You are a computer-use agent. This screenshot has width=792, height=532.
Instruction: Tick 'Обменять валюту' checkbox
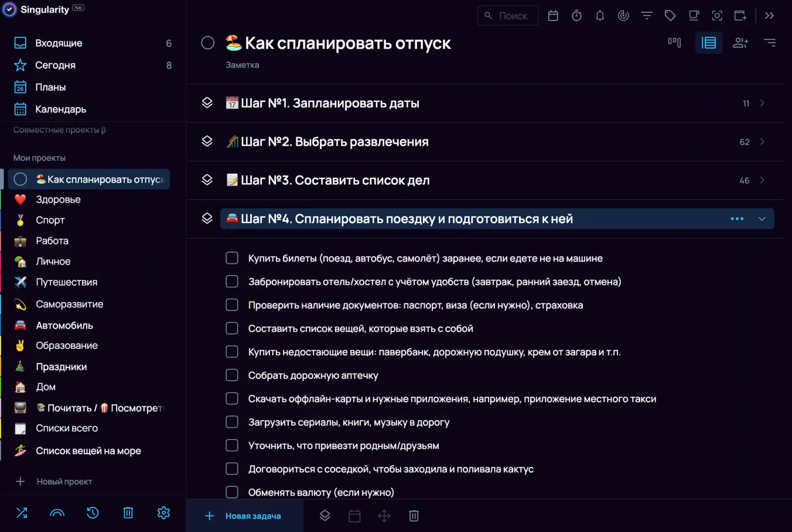tap(232, 492)
